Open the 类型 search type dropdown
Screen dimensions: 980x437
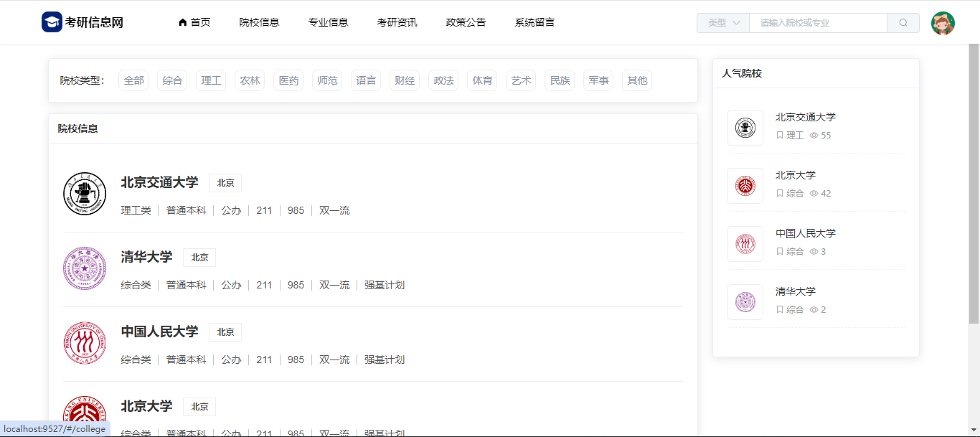click(723, 23)
